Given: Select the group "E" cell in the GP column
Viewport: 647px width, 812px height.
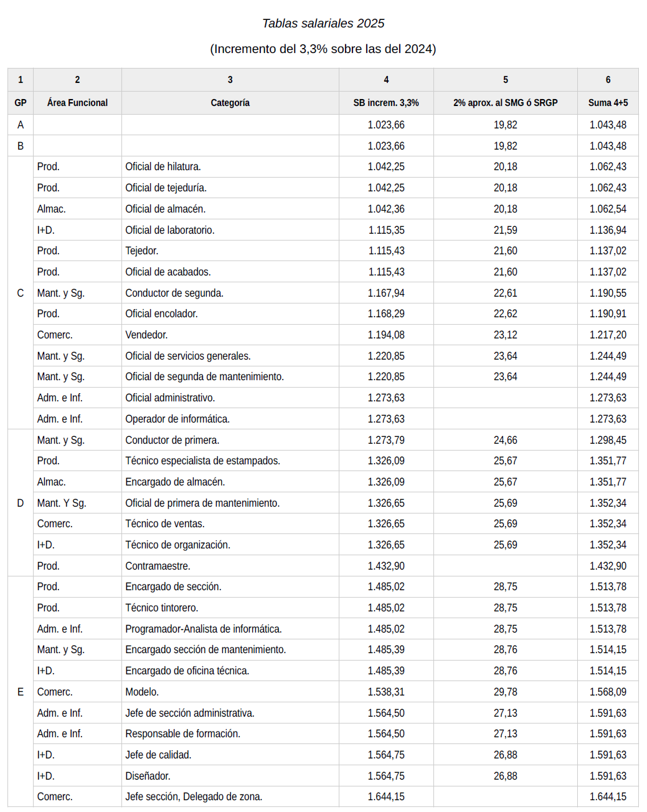Looking at the screenshot, I should coord(21,692).
